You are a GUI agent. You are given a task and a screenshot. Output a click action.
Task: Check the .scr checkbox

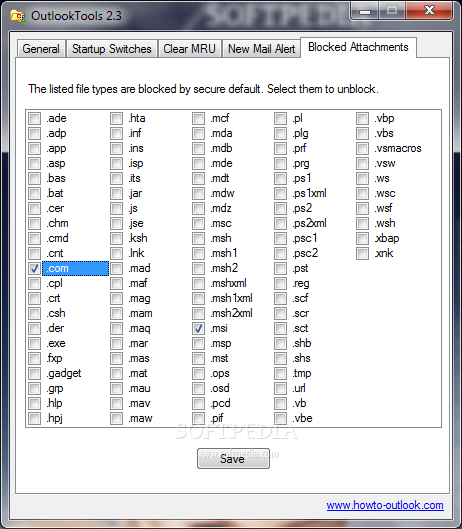click(x=280, y=313)
